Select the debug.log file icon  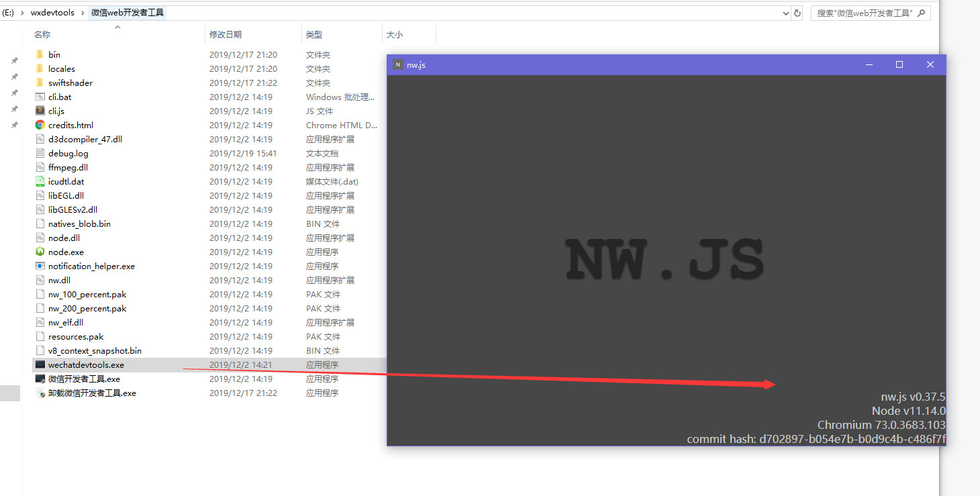pyautogui.click(x=40, y=153)
